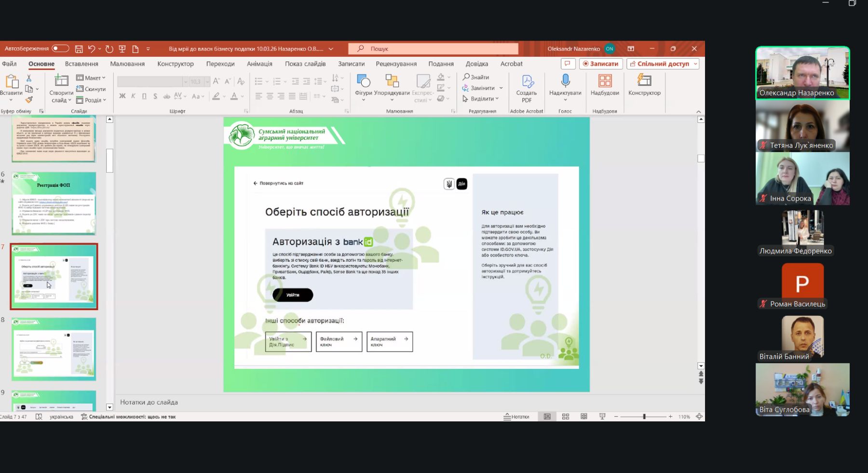This screenshot has width=868, height=473.
Task: Click the Скинути reset slide button
Action: [91, 89]
